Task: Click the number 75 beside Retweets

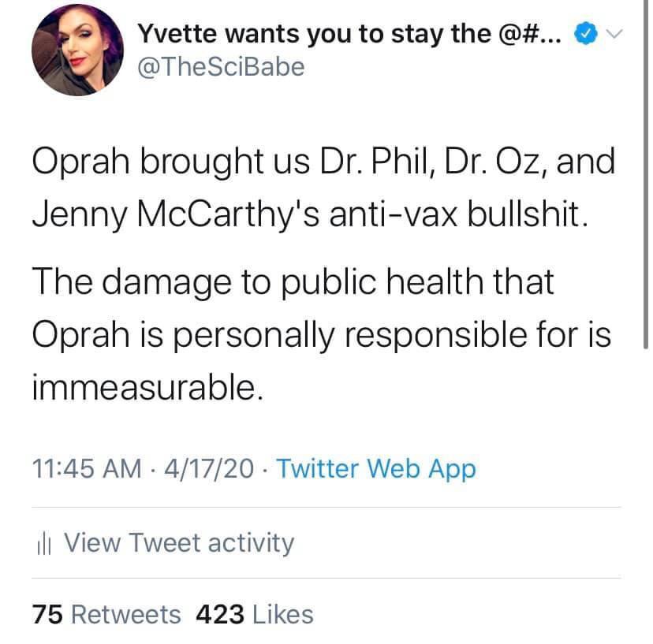Action: coord(47,615)
